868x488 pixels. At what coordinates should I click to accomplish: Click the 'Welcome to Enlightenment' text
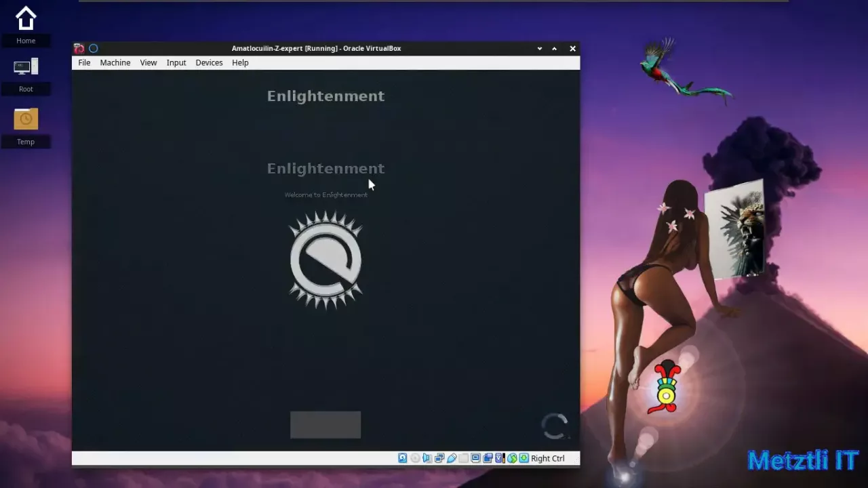coord(325,195)
